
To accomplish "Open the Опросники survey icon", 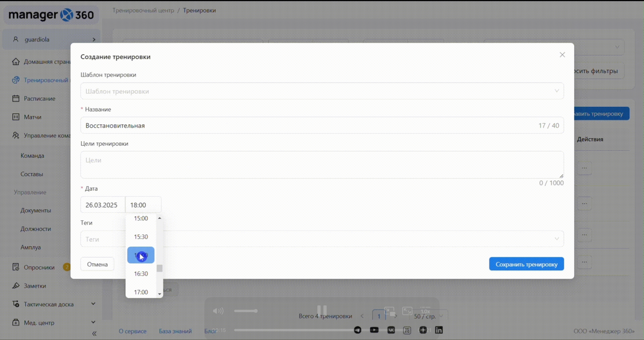I will coord(16,267).
